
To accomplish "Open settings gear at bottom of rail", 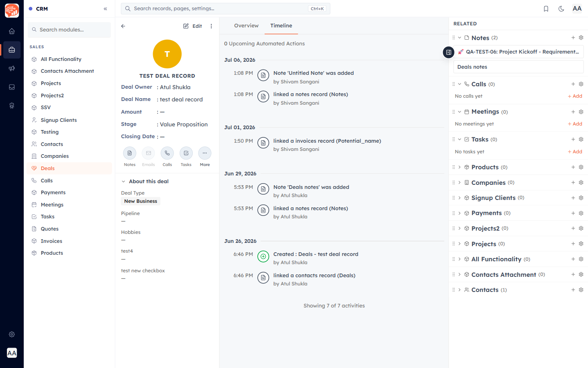I will click(x=12, y=334).
